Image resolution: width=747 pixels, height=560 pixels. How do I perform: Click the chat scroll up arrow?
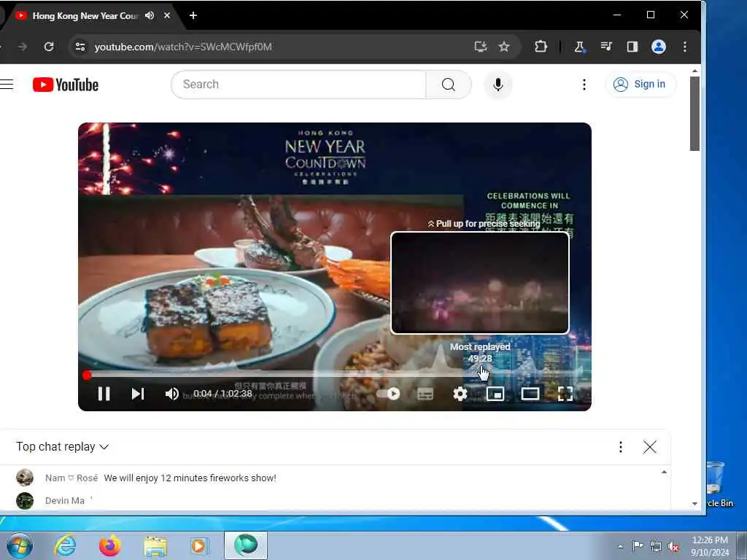664,472
